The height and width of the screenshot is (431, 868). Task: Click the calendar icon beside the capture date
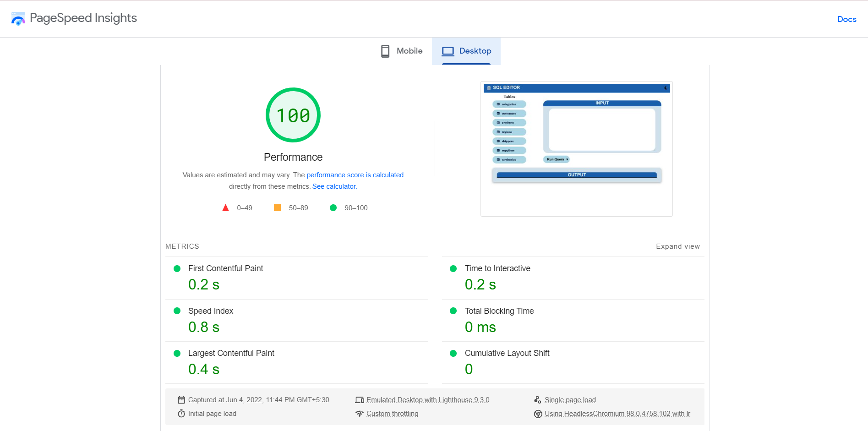182,400
